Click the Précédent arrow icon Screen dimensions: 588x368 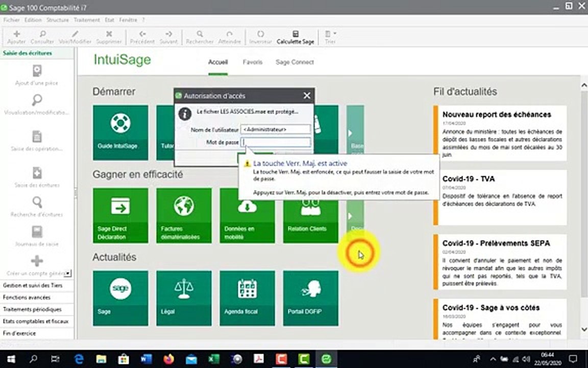click(142, 34)
